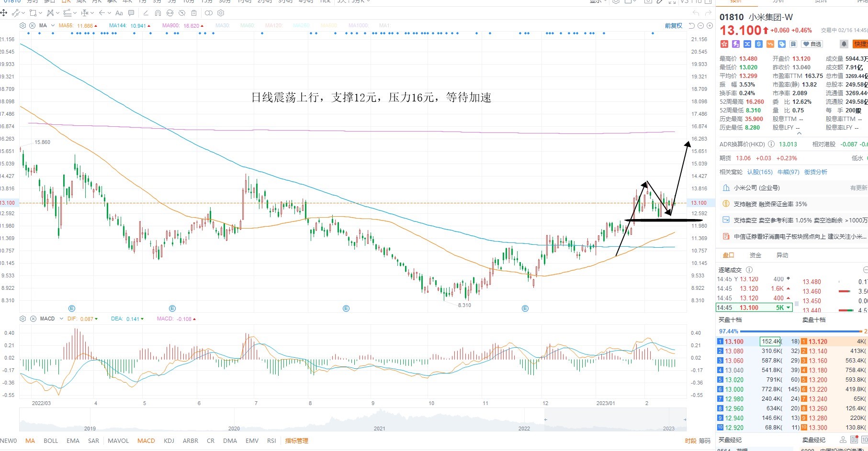
Task: Expand the MACD indicator dropdown
Action: pos(61,319)
